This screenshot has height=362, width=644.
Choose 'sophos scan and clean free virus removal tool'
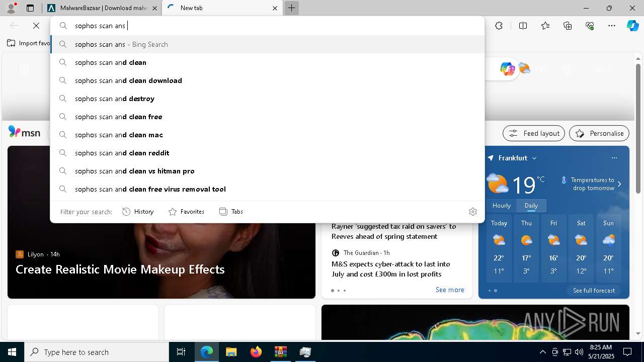268,189
